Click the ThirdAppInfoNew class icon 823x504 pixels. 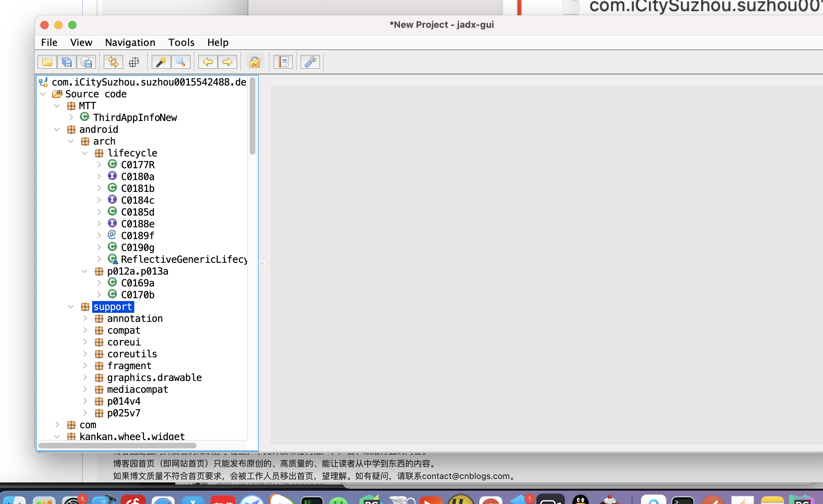(x=84, y=117)
